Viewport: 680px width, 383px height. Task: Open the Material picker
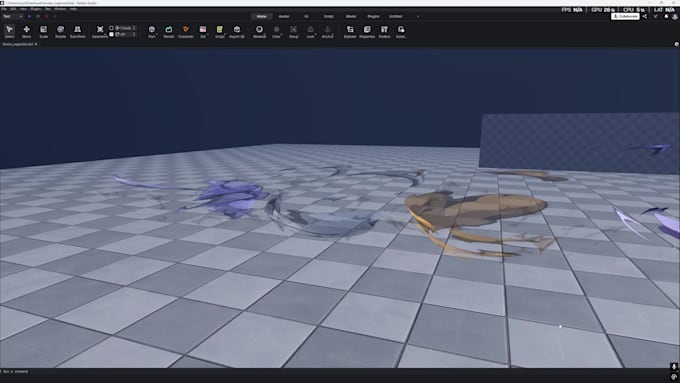259,31
